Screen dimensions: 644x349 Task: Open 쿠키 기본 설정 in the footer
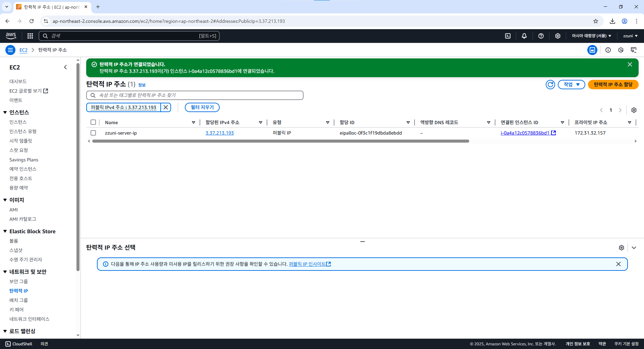(x=627, y=344)
